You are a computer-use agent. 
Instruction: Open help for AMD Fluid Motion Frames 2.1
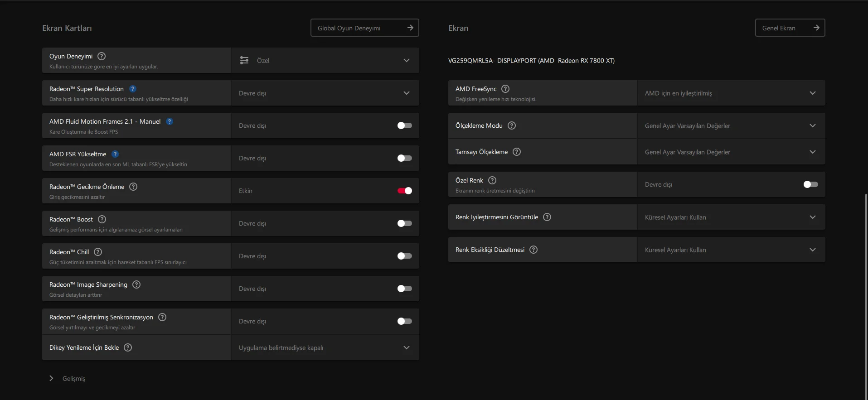point(170,121)
